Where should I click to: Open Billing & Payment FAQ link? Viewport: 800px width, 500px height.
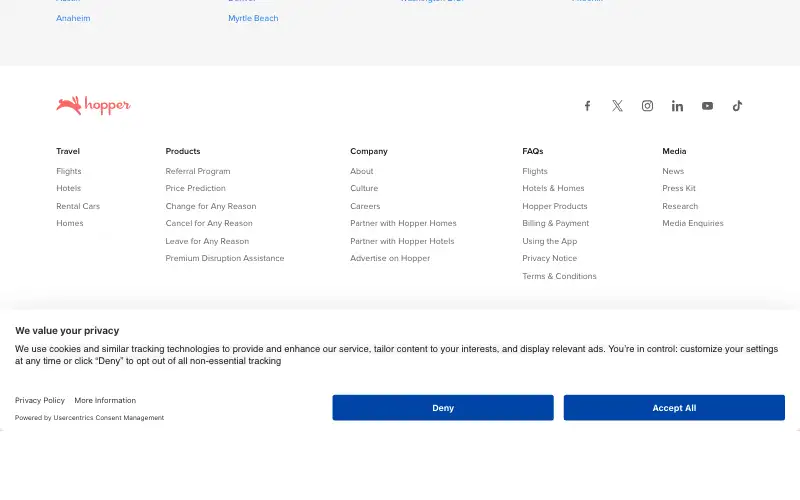coord(555,223)
